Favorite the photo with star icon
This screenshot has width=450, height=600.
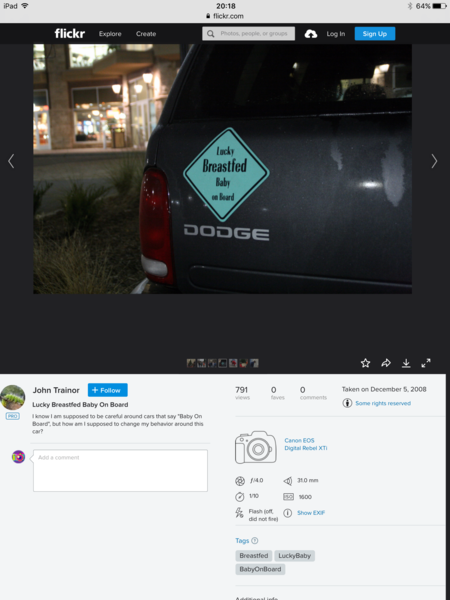pos(365,363)
